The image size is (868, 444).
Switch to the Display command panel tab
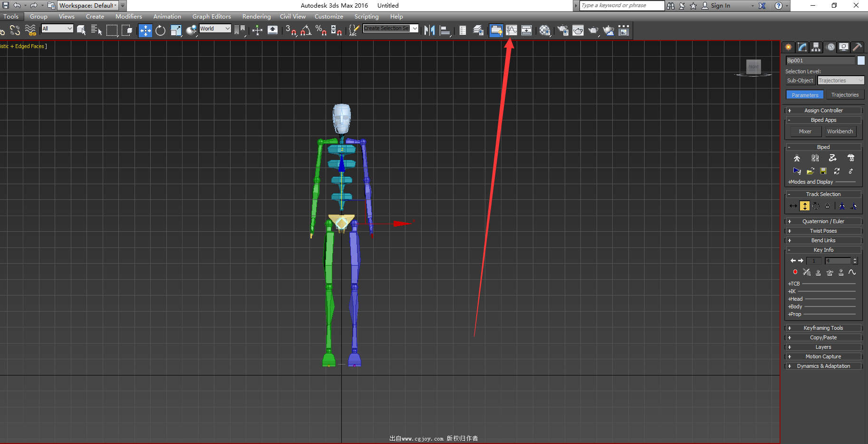tap(844, 47)
